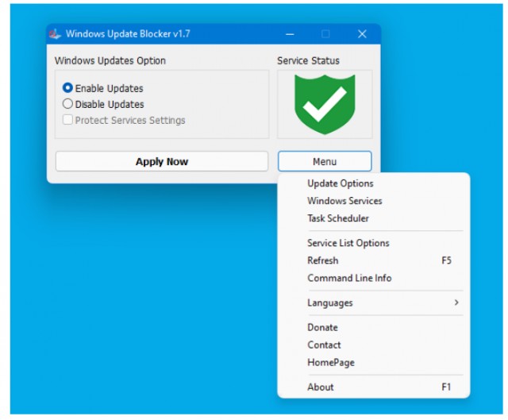Expand the Languages submenu
Viewport: 508px width, 420px height.
373,302
